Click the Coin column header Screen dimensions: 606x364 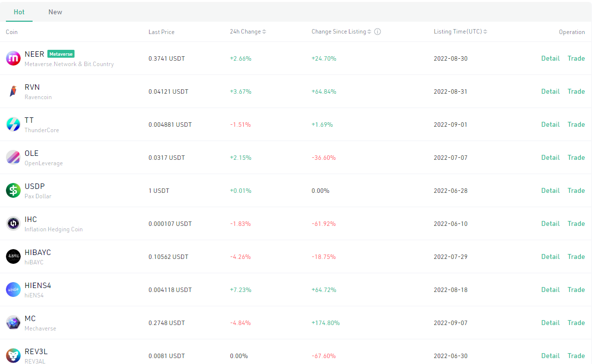[12, 32]
